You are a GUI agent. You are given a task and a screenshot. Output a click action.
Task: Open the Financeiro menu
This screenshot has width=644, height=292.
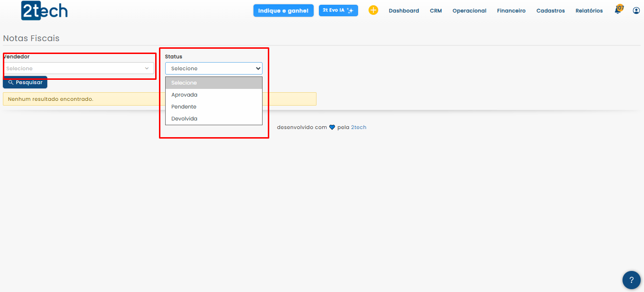point(511,11)
